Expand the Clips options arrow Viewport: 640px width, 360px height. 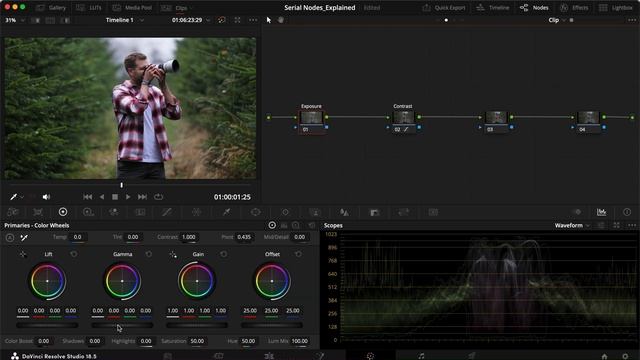(x=191, y=8)
